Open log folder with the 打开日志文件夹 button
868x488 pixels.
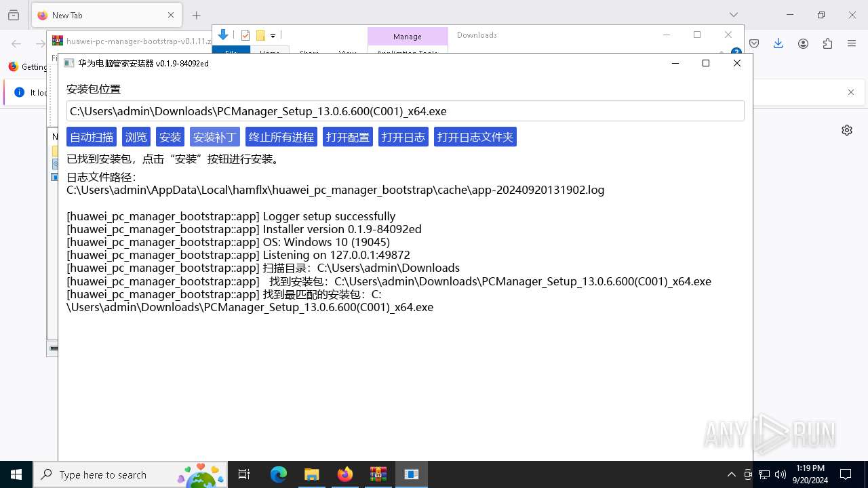(x=475, y=137)
